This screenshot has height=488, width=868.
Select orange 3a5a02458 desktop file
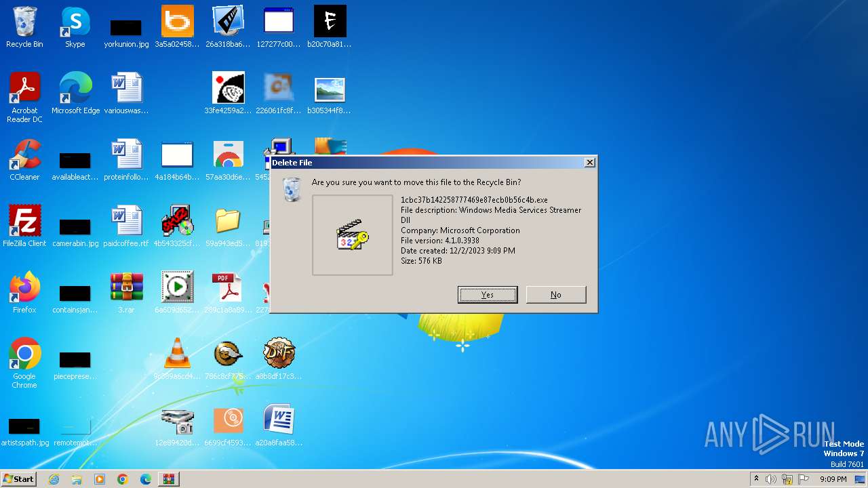point(177,27)
